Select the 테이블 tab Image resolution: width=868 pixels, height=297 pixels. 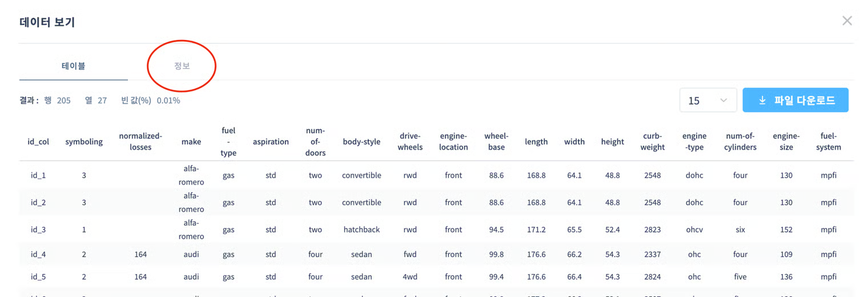click(73, 66)
